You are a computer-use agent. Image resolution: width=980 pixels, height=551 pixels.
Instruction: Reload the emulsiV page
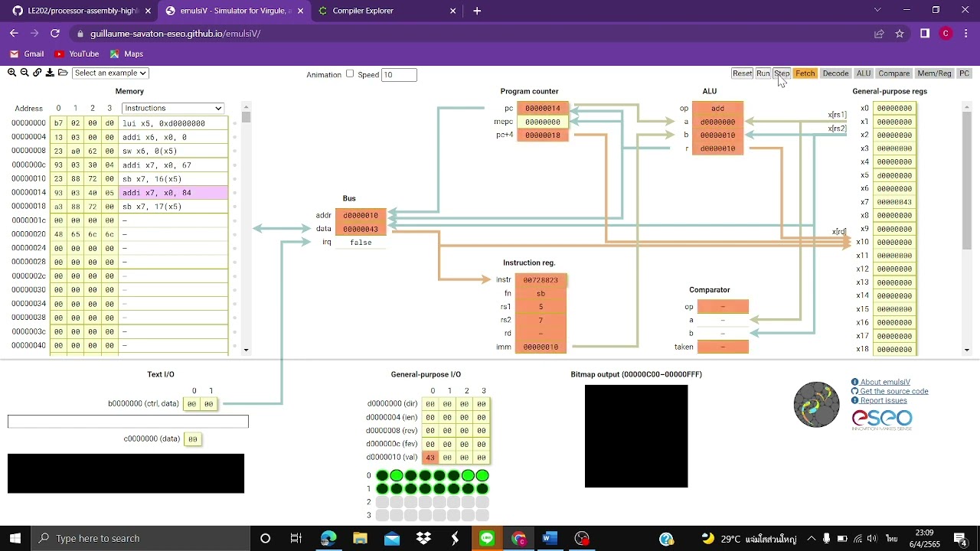coord(55,34)
